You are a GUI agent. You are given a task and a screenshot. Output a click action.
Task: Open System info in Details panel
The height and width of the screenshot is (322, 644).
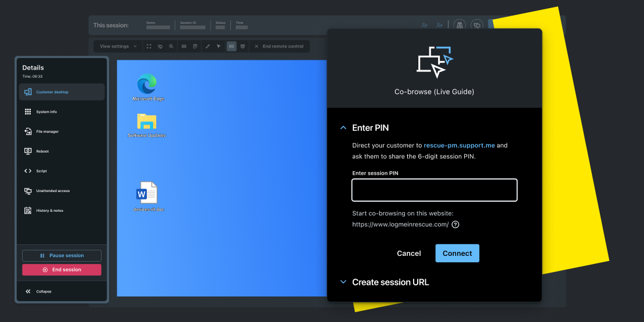pyautogui.click(x=61, y=112)
